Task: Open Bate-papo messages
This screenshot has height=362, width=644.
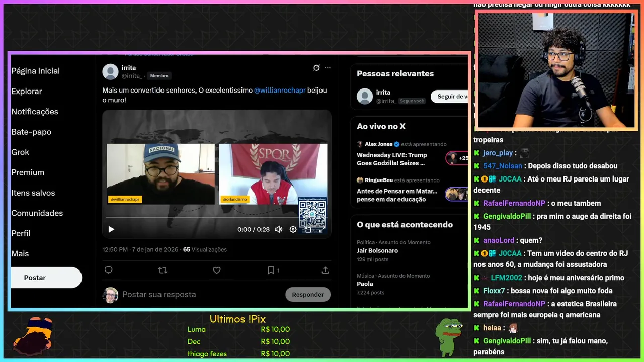Action: (x=31, y=132)
